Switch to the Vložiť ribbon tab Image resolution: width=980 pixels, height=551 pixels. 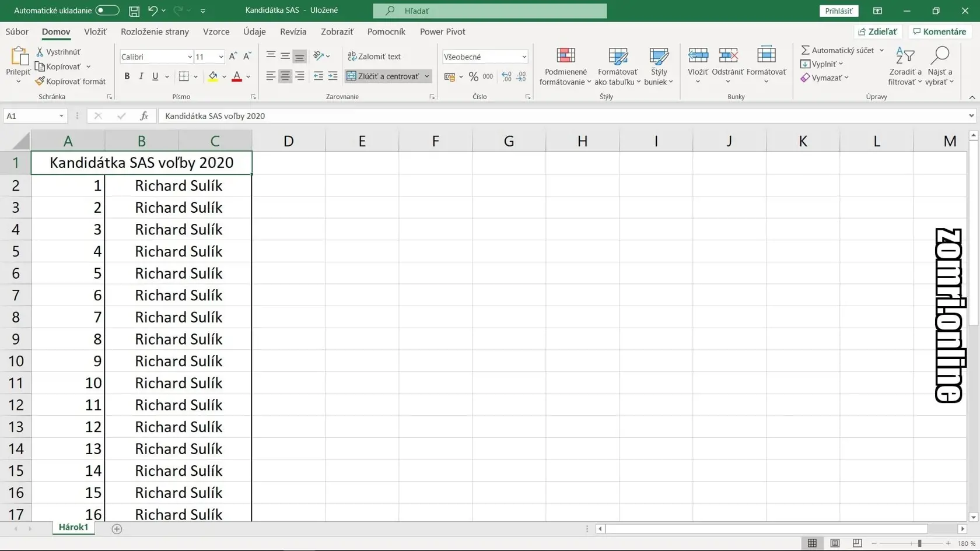(x=95, y=31)
